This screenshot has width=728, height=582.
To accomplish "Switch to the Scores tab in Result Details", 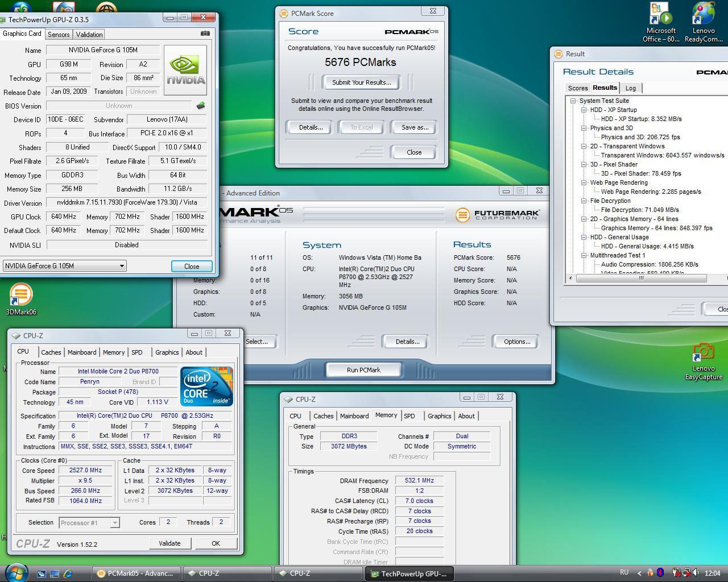I will 578,88.
